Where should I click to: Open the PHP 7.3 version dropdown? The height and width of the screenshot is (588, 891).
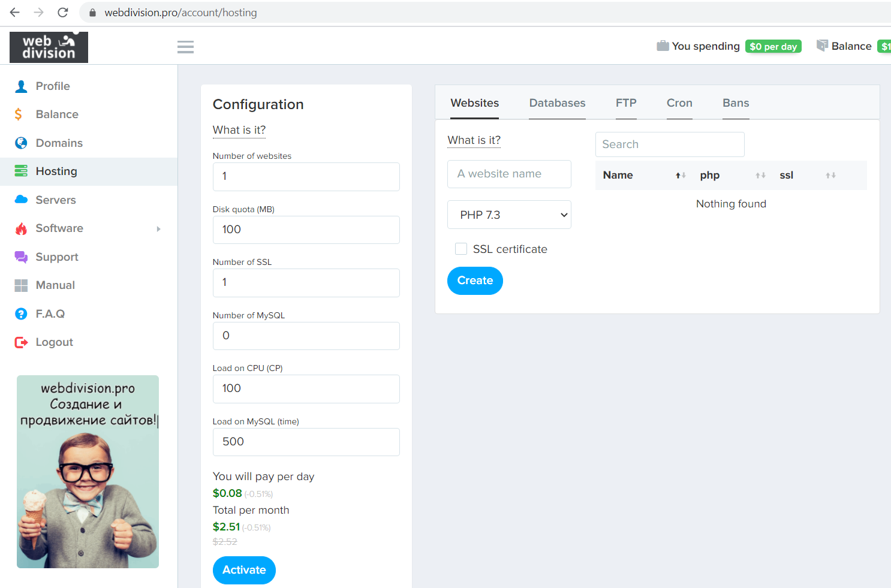[509, 215]
